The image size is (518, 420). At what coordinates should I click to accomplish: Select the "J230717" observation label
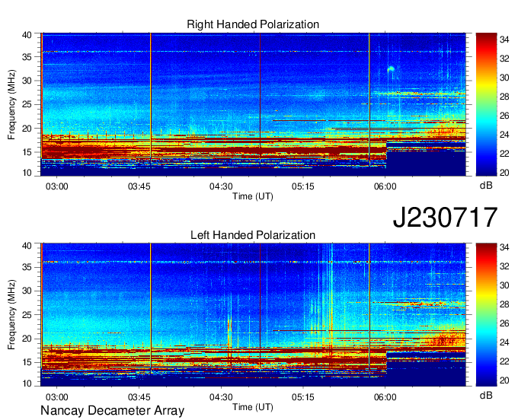pos(445,218)
